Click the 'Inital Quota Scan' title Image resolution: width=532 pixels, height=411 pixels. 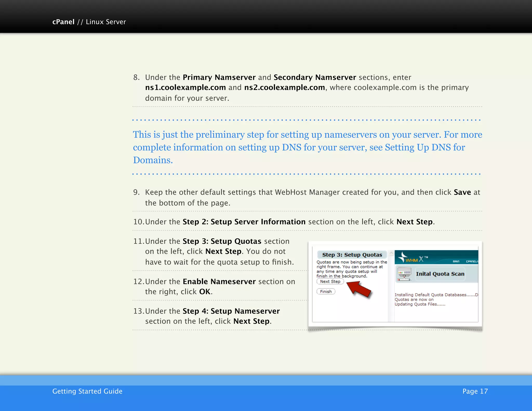pyautogui.click(x=440, y=274)
